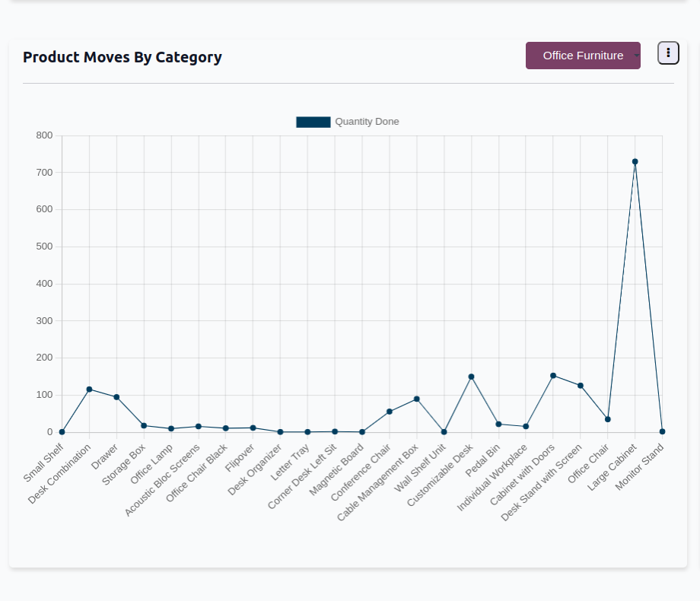Open the Office Furniture category dropdown
Image resolution: width=700 pixels, height=601 pixels.
(x=582, y=56)
